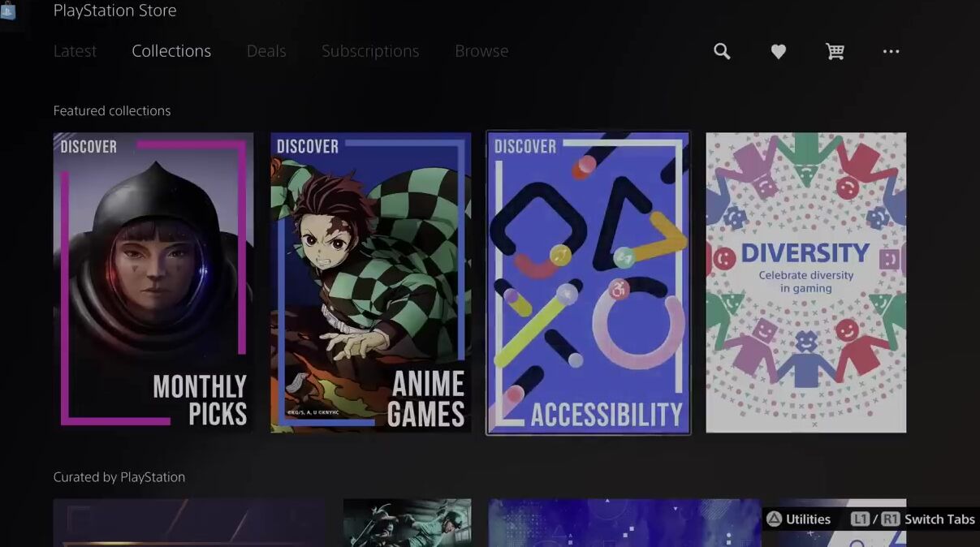Click the Switch Tabs label

coord(939,519)
